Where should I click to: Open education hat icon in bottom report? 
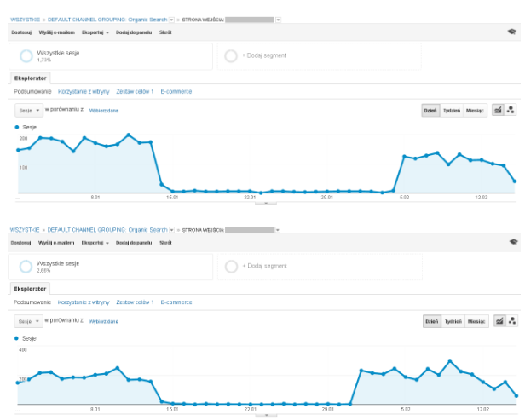coord(514,242)
